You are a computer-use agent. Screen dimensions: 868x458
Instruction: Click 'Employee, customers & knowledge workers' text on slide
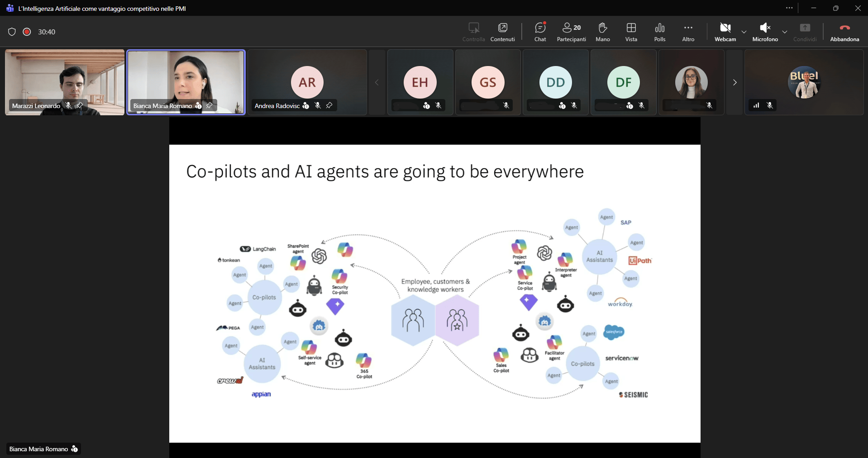coord(435,285)
